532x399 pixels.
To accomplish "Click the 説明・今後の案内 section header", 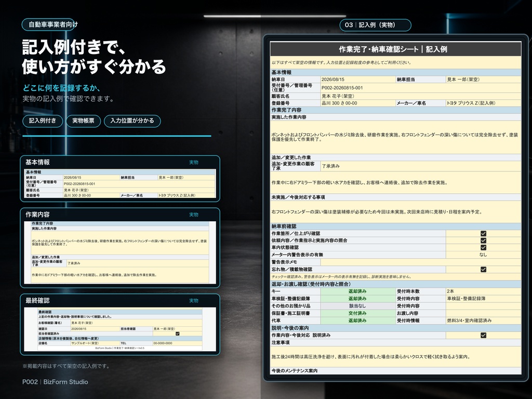I will (395, 328).
